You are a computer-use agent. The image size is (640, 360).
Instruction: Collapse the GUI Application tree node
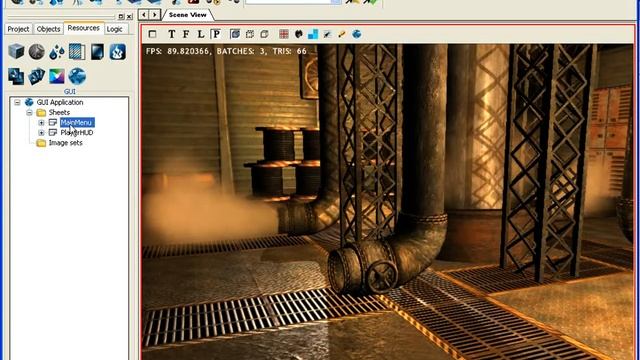(x=17, y=102)
